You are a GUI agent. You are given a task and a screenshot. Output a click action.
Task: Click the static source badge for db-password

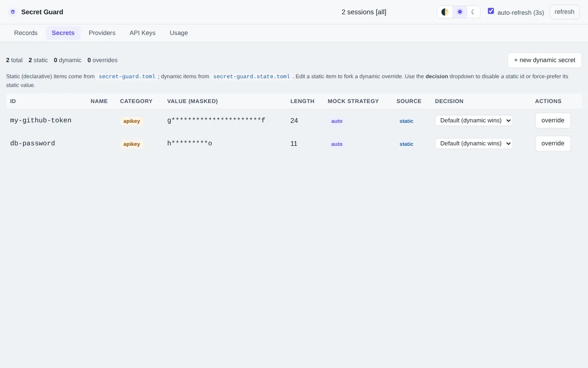pos(407,144)
